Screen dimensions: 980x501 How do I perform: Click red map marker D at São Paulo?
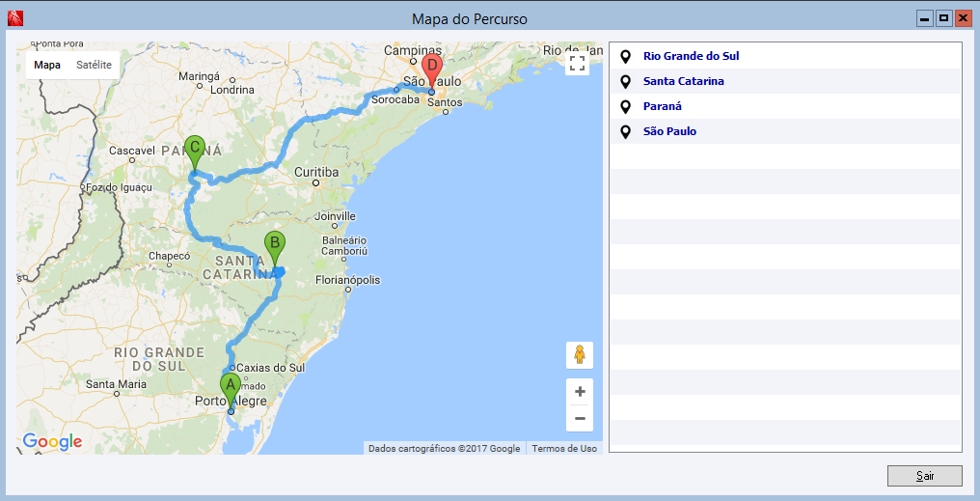(432, 70)
